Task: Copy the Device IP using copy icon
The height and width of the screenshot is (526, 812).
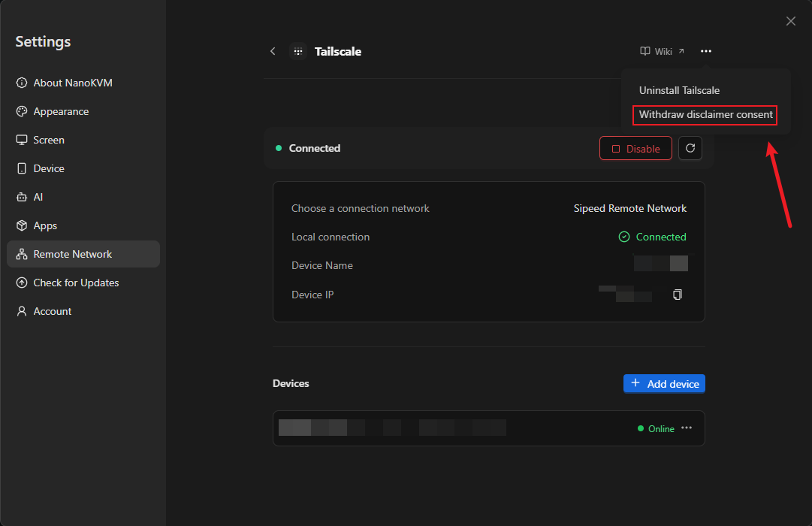Action: (x=678, y=295)
